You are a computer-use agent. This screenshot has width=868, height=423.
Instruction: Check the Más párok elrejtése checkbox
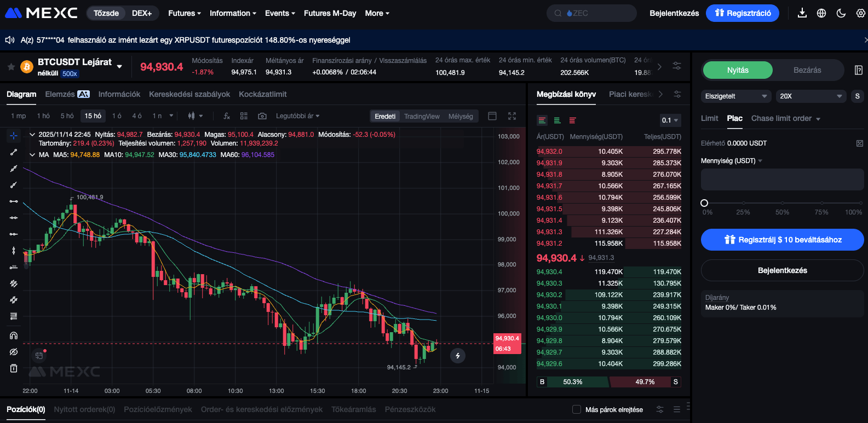pos(577,409)
